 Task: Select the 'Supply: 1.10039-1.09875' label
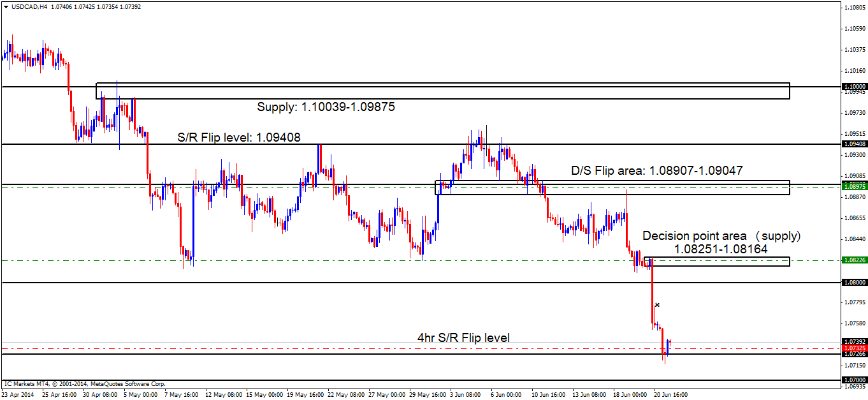pyautogui.click(x=326, y=107)
